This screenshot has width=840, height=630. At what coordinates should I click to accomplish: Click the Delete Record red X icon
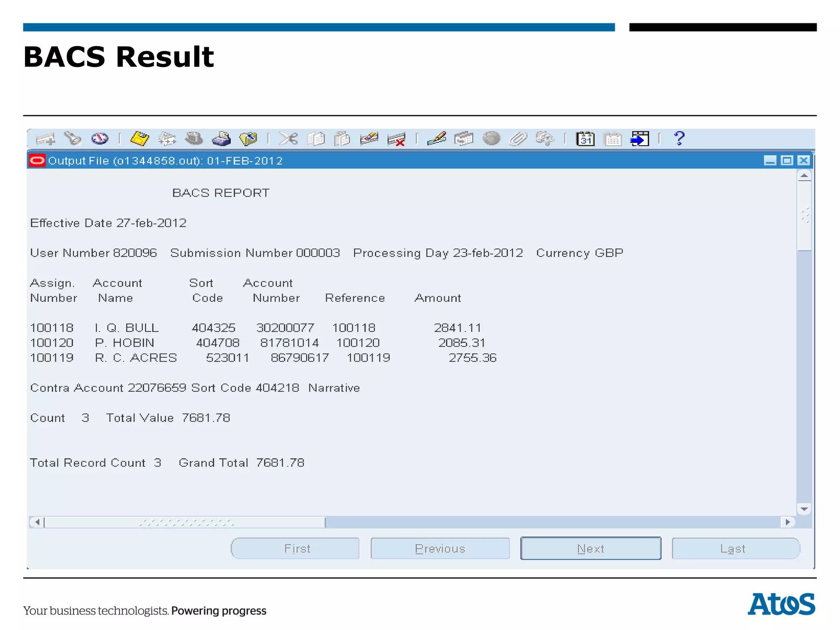(x=397, y=139)
